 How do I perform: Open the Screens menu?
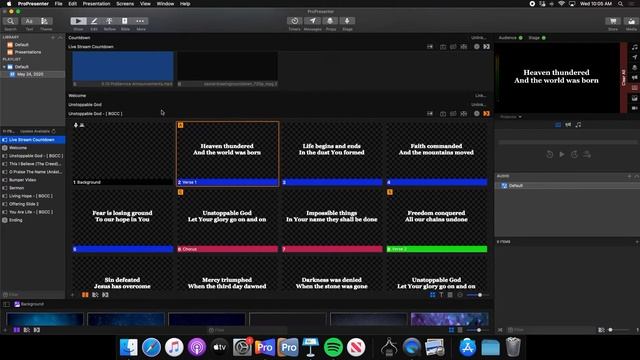[x=125, y=4]
